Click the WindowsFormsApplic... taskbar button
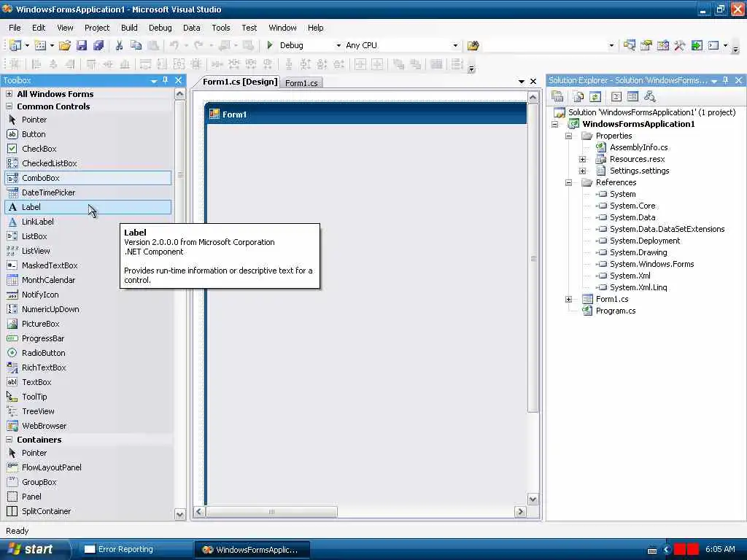Viewport: 747px width, 560px height. 252,550
